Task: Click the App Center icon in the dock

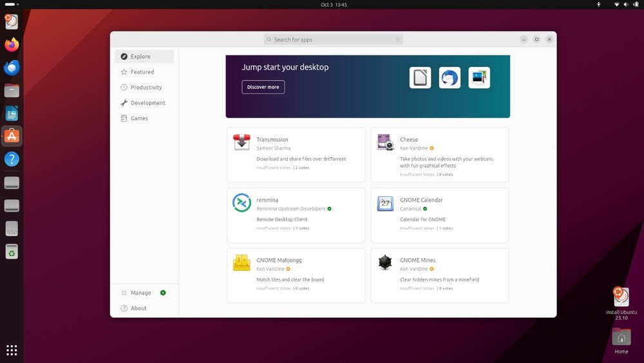Action: (12, 136)
